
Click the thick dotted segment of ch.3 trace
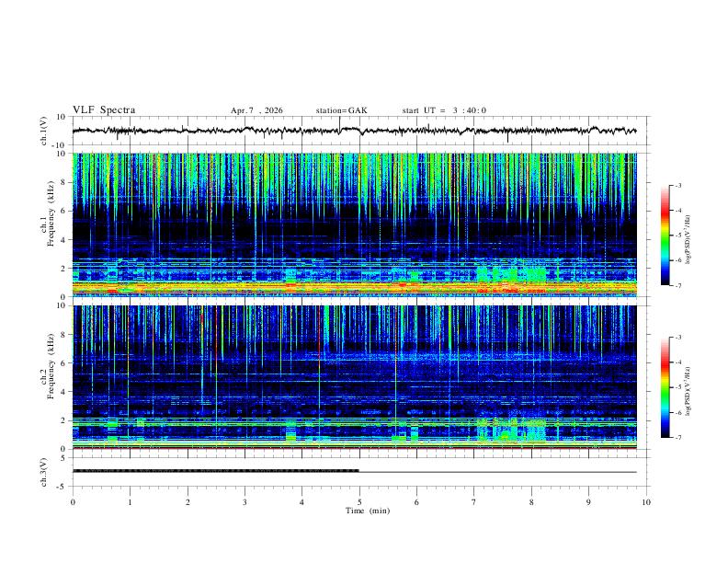point(216,471)
